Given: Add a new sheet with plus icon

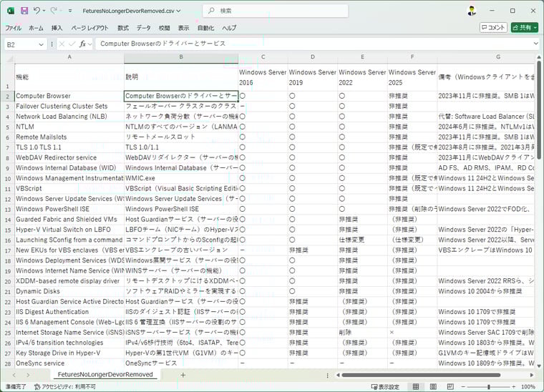Looking at the screenshot, I should pyautogui.click(x=183, y=375).
